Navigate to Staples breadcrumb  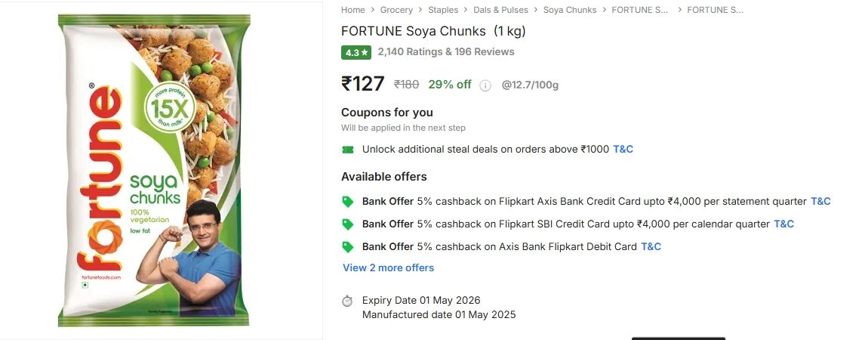[x=443, y=10]
